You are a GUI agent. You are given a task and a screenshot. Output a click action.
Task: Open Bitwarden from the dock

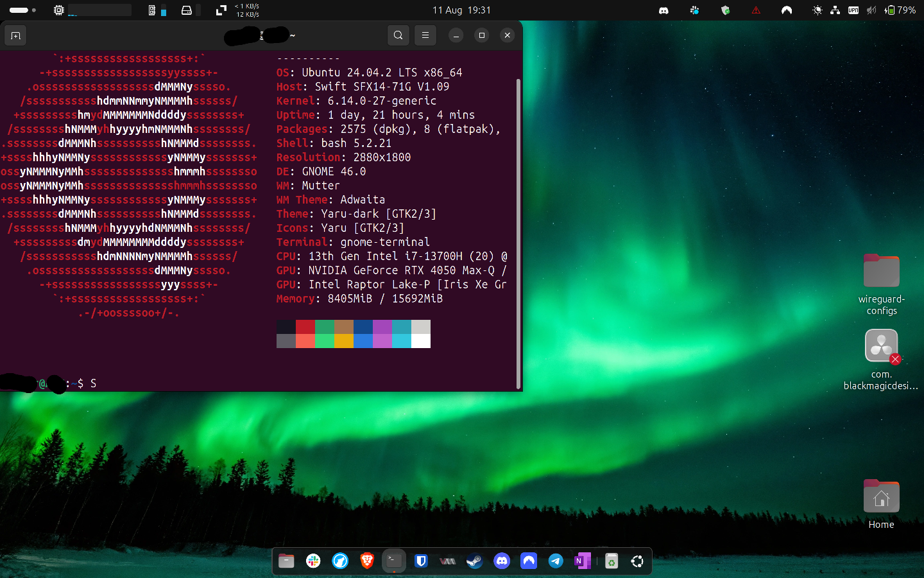pos(421,561)
